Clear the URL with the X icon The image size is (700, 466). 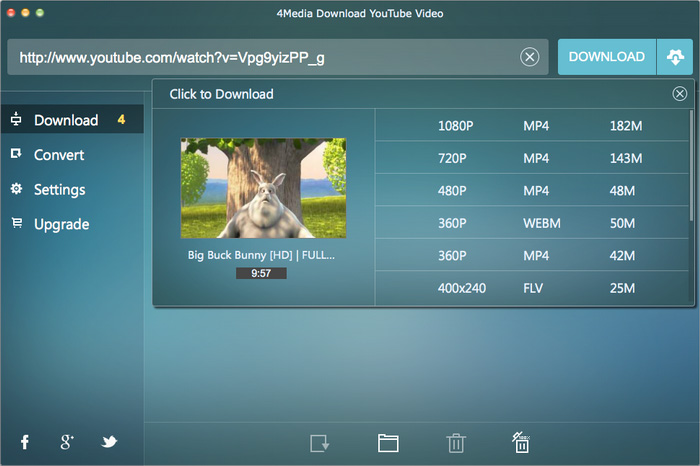[529, 57]
